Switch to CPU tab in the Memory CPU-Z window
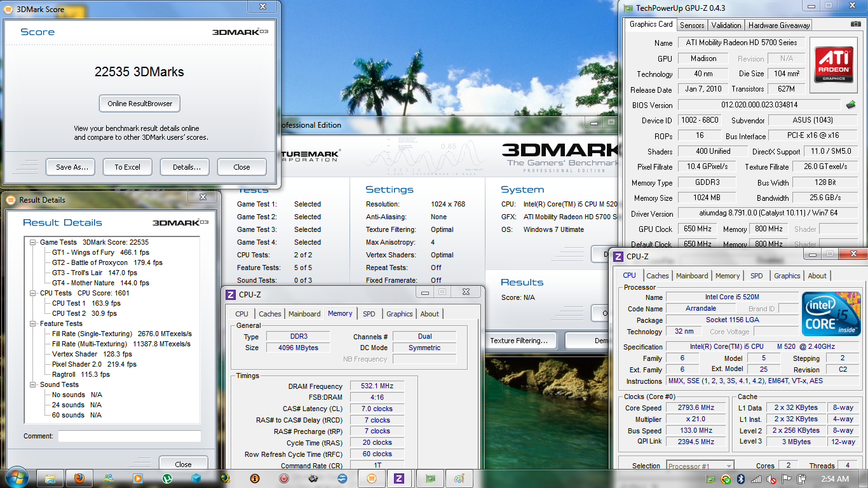Screen dimensions: 868x488 click(242, 314)
